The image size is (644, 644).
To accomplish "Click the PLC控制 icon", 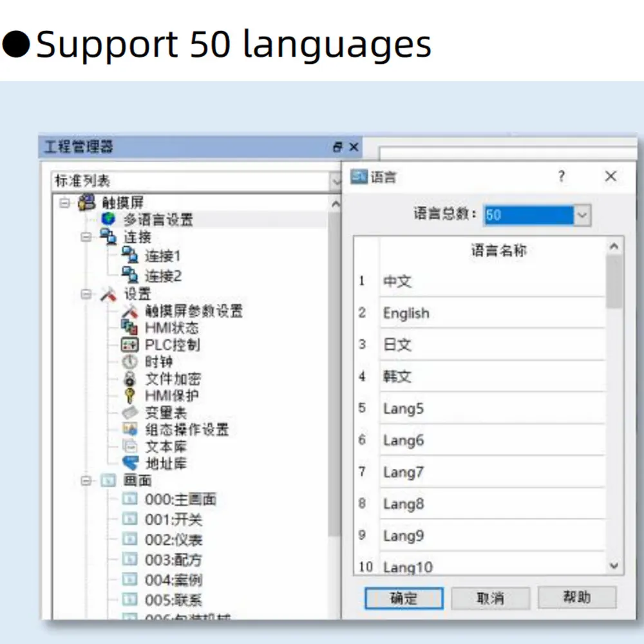I will tap(130, 345).
